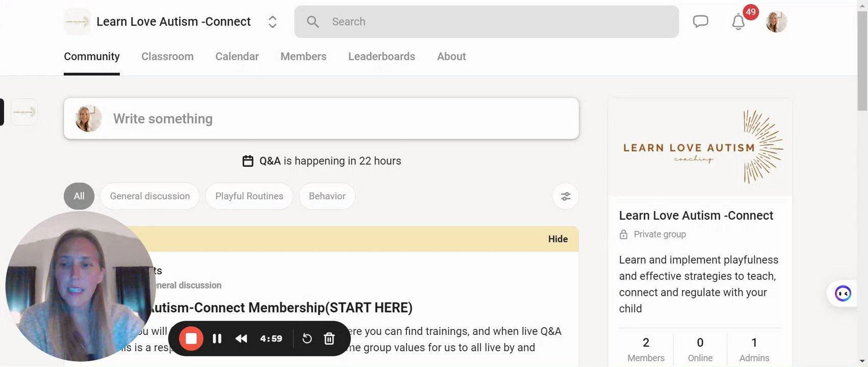
Task: Open the Calendar tab
Action: click(x=237, y=57)
